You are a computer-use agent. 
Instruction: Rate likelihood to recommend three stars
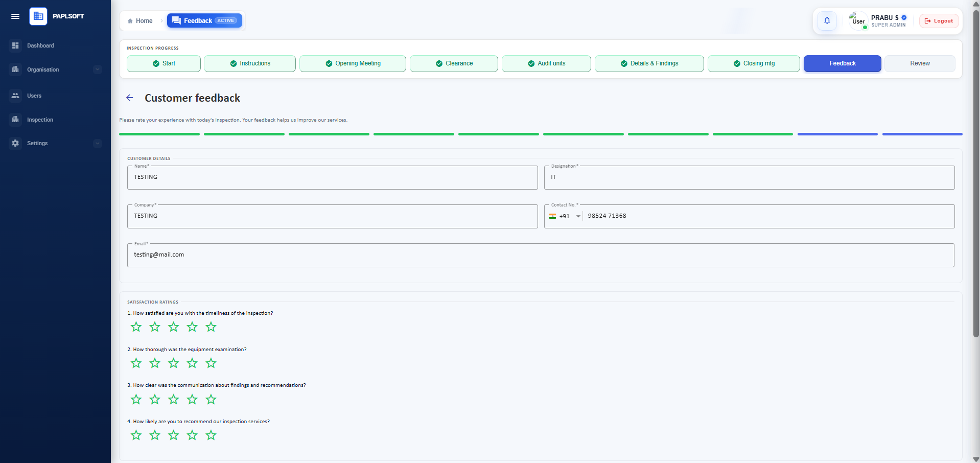coord(174,435)
